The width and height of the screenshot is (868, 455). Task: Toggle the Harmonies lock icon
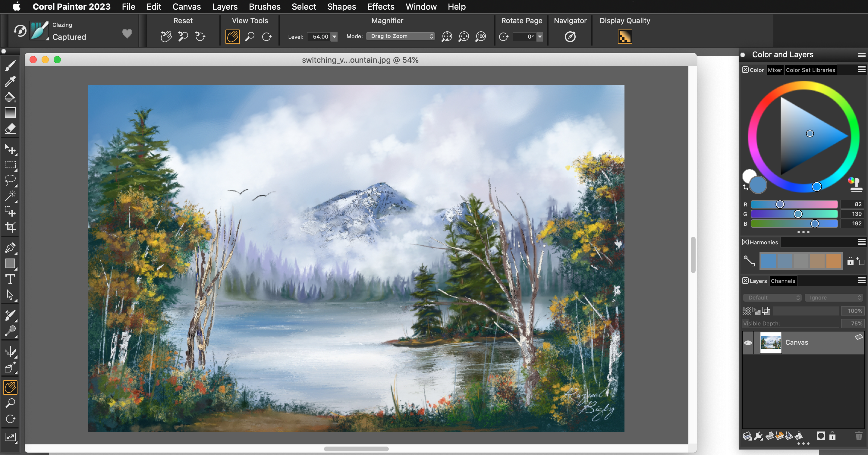coord(850,261)
